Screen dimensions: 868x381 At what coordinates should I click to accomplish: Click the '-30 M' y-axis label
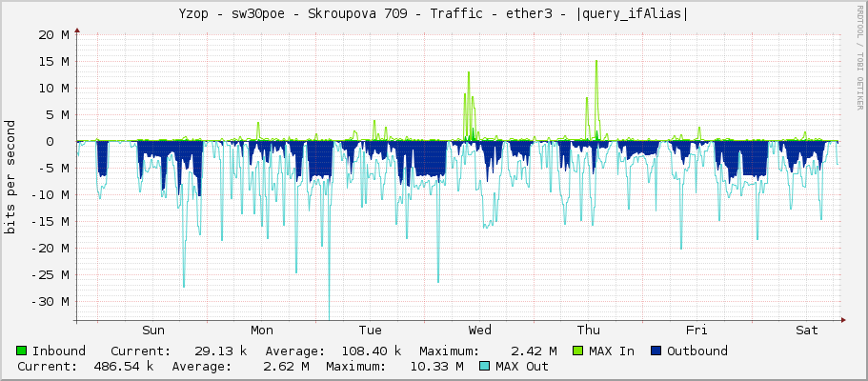click(50, 302)
